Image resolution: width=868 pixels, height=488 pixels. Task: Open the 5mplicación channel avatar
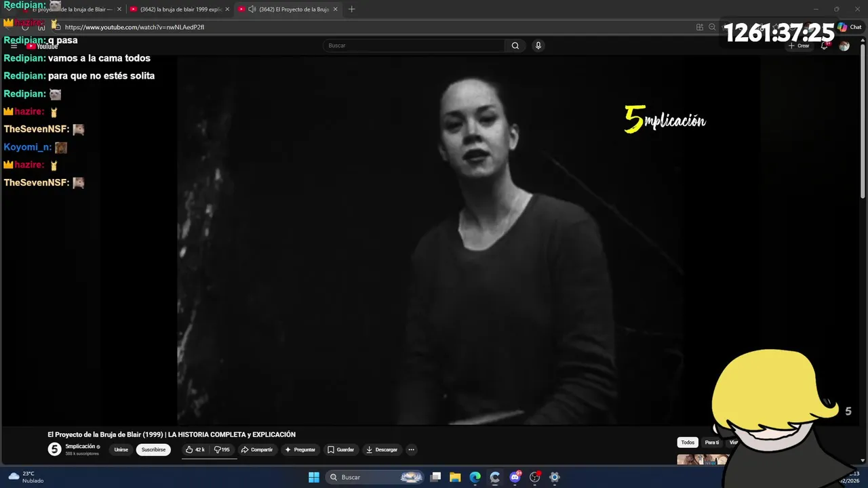coord(54,449)
